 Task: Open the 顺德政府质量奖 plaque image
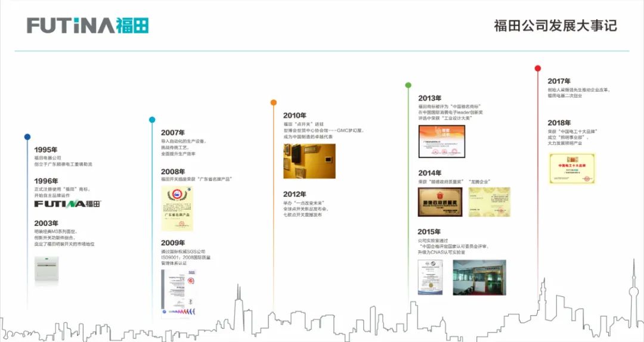440,202
